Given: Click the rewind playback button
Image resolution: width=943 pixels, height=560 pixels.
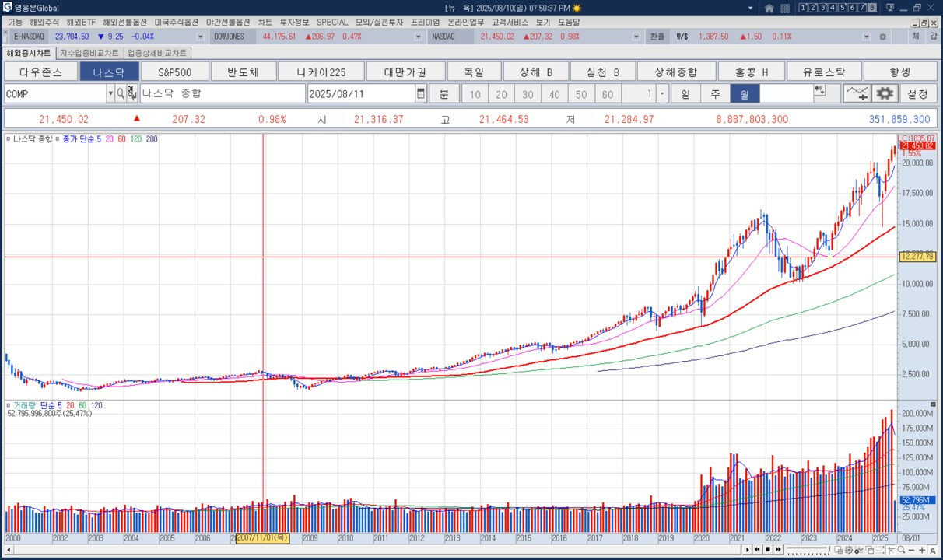Looking at the screenshot, I should (757, 549).
